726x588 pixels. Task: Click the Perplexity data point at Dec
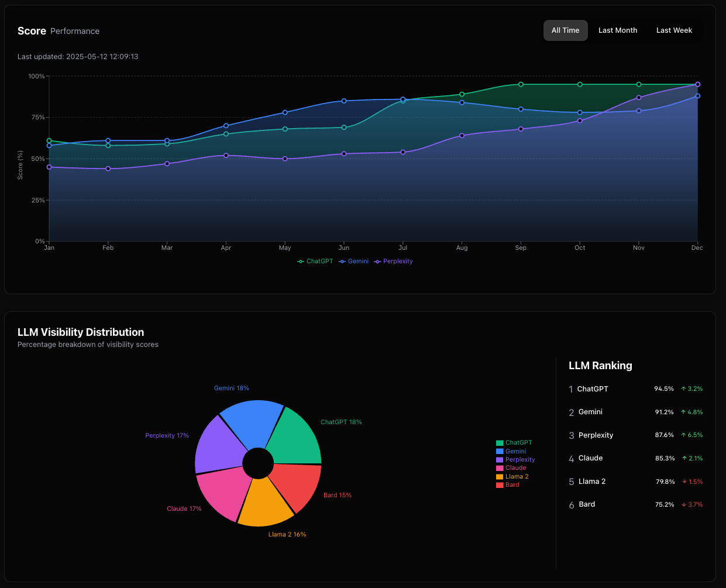pyautogui.click(x=697, y=84)
